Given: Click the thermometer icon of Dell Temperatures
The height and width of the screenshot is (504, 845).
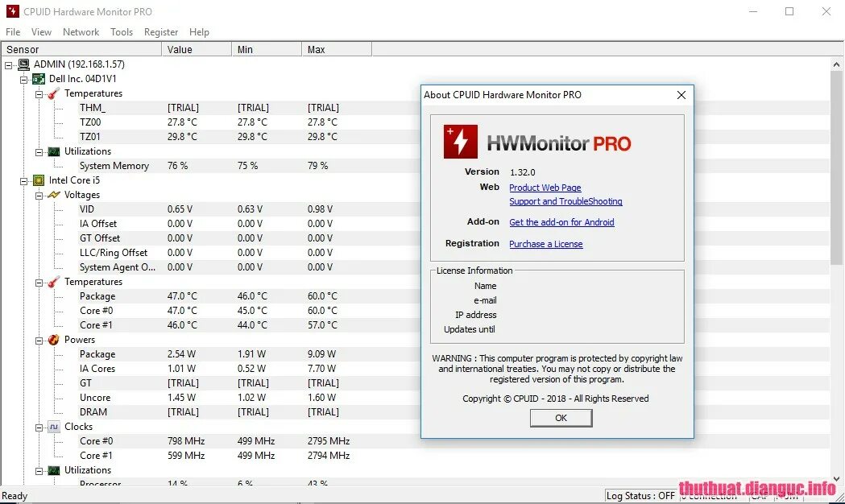Looking at the screenshot, I should (54, 93).
